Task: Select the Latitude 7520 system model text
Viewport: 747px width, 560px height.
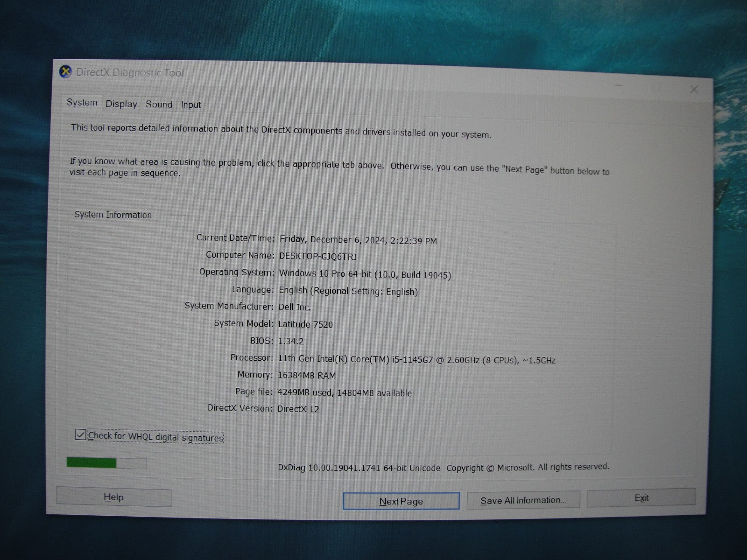Action: pos(305,324)
